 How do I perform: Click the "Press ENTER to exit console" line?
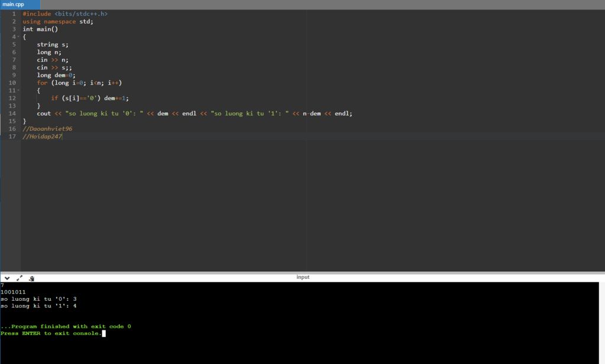(50, 333)
